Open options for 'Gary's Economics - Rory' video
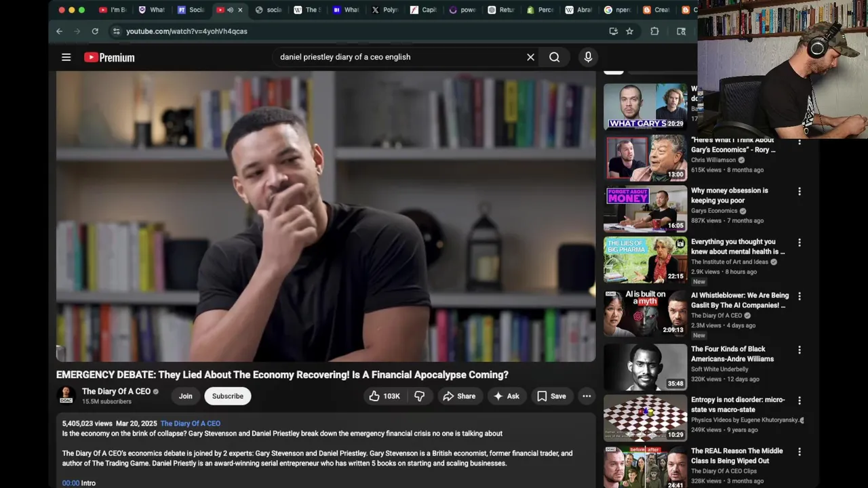Screen dimensions: 868x488 (x=800, y=141)
